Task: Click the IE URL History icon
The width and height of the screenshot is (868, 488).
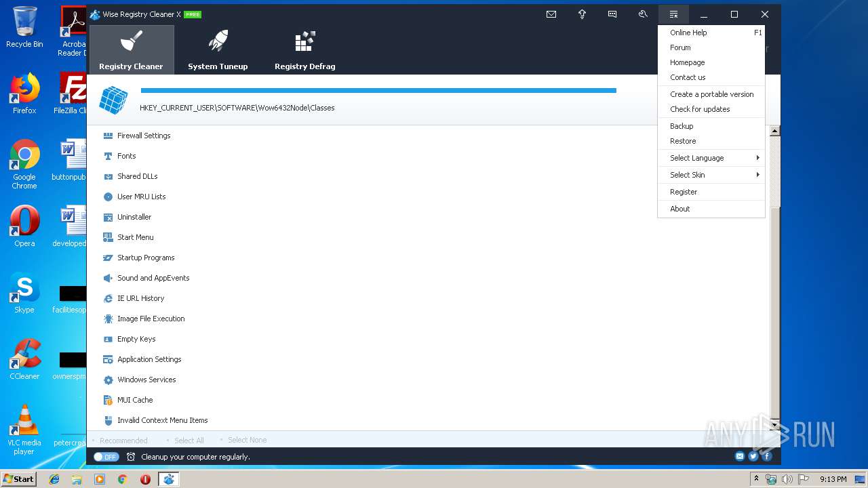Action: click(108, 298)
